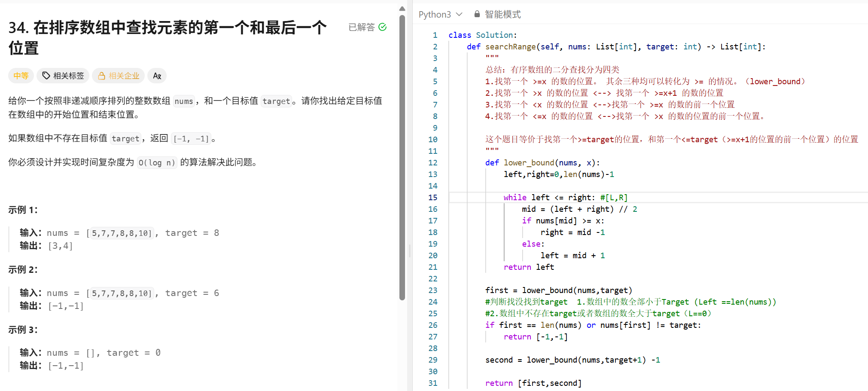This screenshot has width=868, height=391.
Task: Click 'if first == len(nums) or' condition line
Action: (593, 325)
